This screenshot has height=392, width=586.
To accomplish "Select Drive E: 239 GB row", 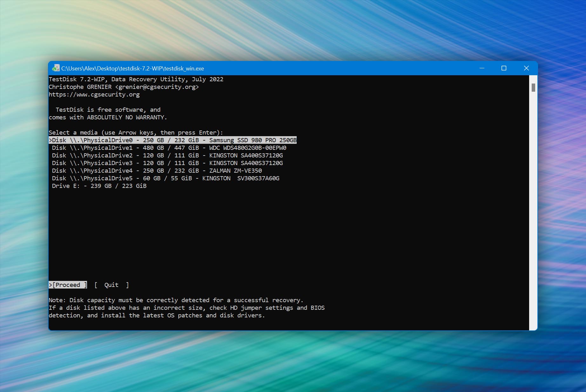I will [x=99, y=186].
